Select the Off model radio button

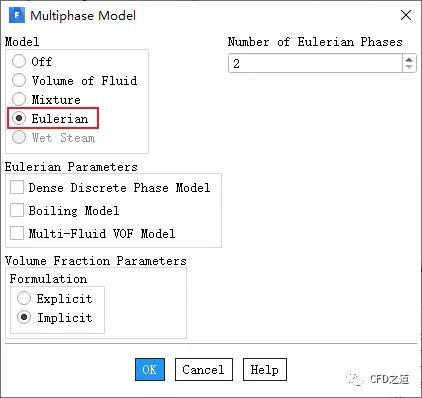click(x=19, y=61)
